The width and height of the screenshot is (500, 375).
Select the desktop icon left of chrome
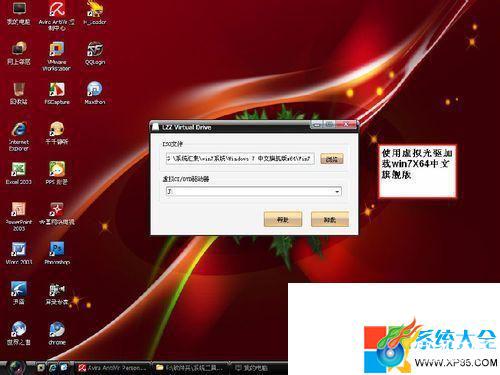coord(19,333)
